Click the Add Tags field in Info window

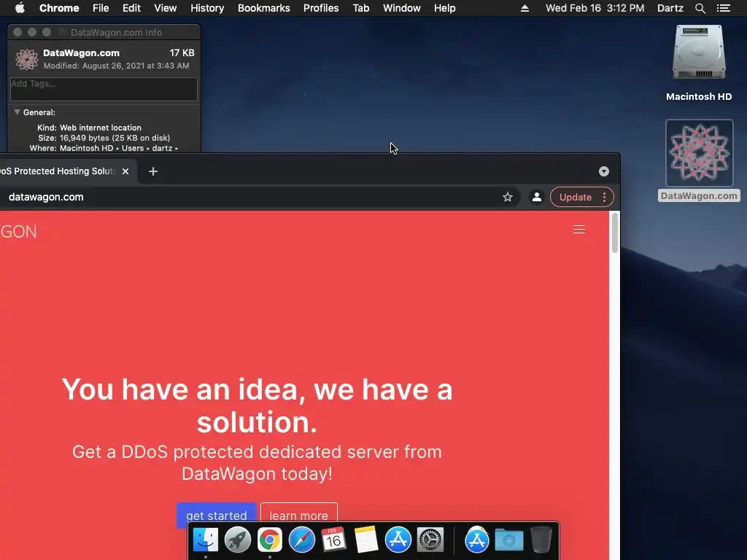click(x=104, y=89)
